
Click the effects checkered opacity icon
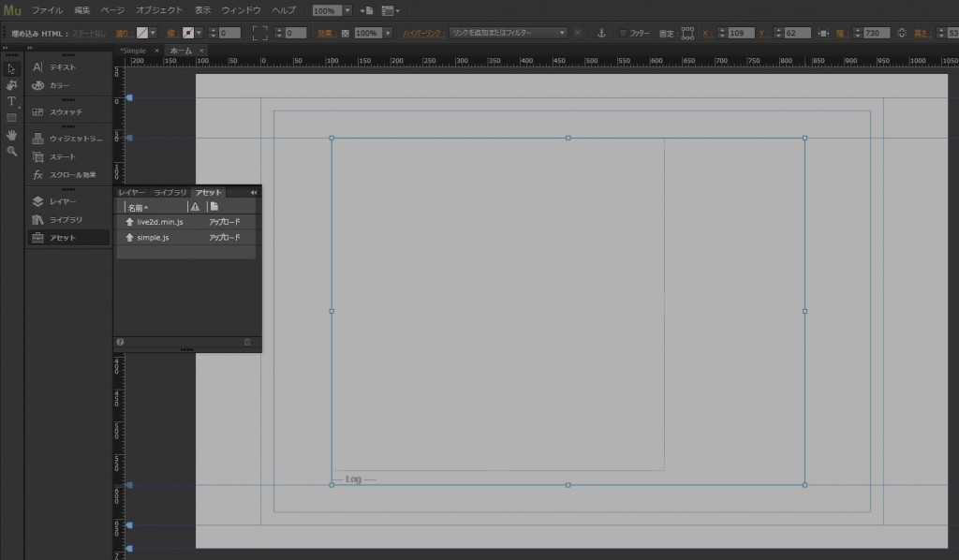click(345, 33)
